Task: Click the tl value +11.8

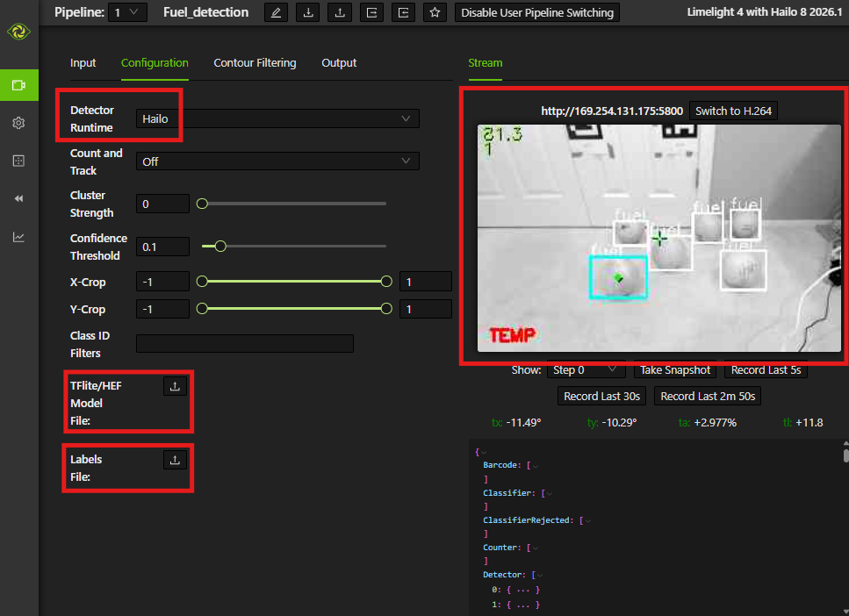Action: click(809, 423)
